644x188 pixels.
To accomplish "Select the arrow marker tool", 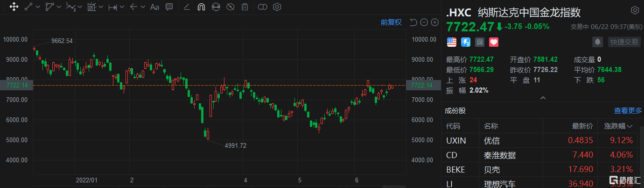I will [133, 7].
